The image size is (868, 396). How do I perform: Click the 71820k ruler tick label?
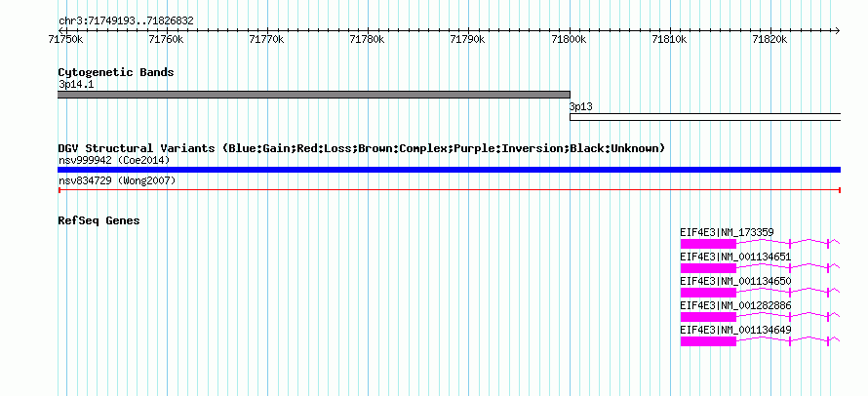tap(771, 39)
